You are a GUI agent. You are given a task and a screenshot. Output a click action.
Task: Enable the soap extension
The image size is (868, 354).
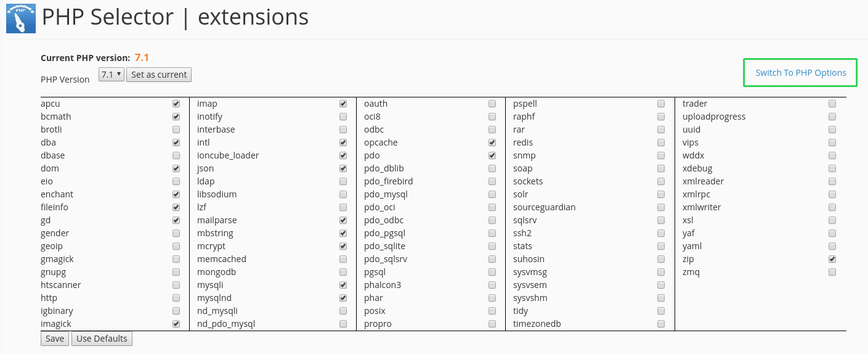[x=661, y=168]
